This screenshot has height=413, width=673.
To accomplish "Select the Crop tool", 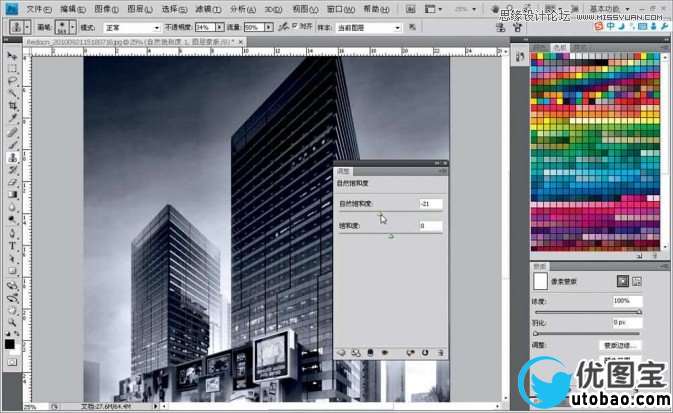I will [12, 106].
